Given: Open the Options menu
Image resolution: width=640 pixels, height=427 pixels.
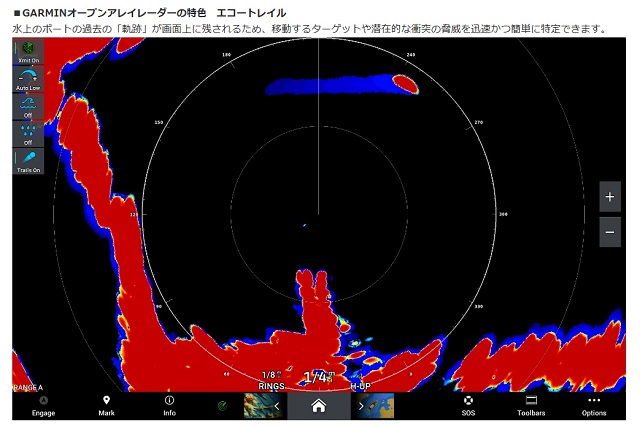Looking at the screenshot, I should pyautogui.click(x=594, y=405).
